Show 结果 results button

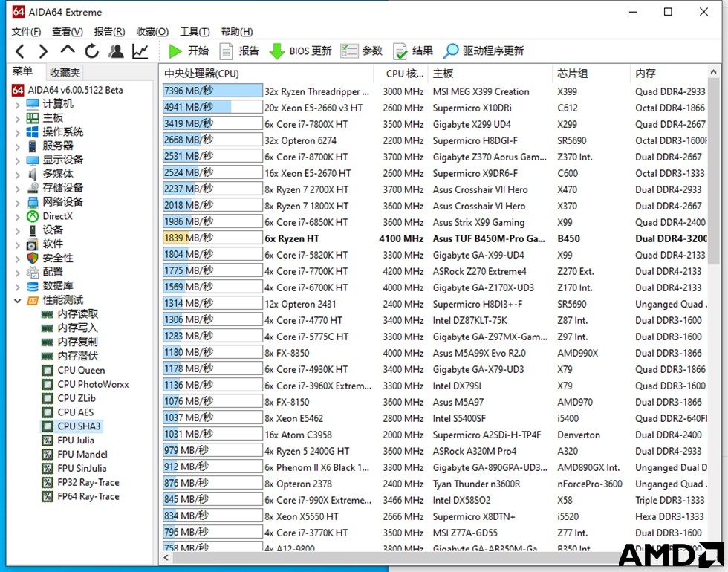413,51
